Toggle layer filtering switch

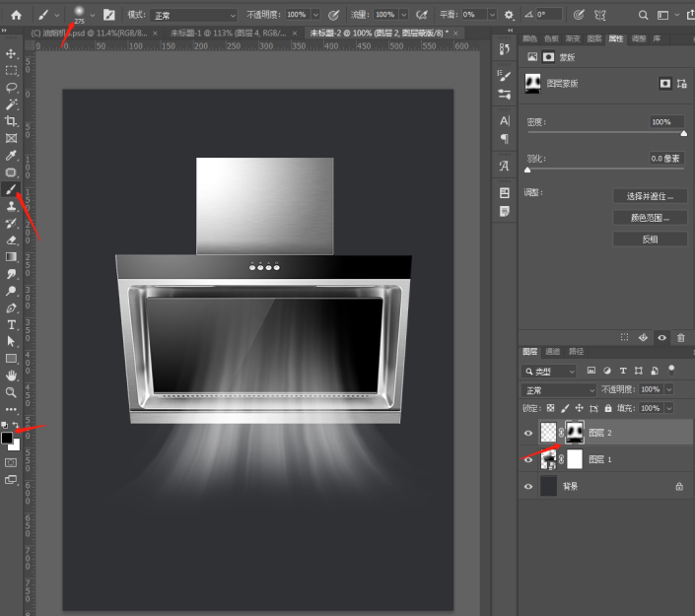pyautogui.click(x=671, y=370)
